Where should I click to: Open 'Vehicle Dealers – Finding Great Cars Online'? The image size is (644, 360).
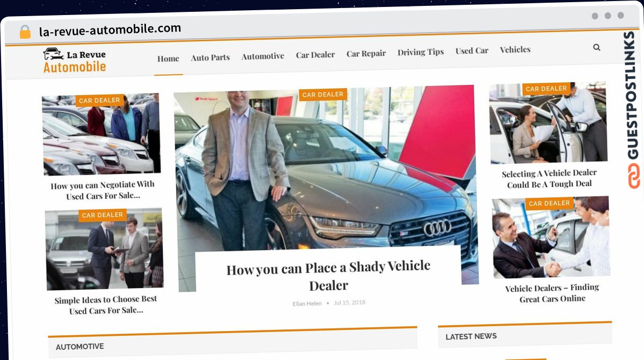552,293
